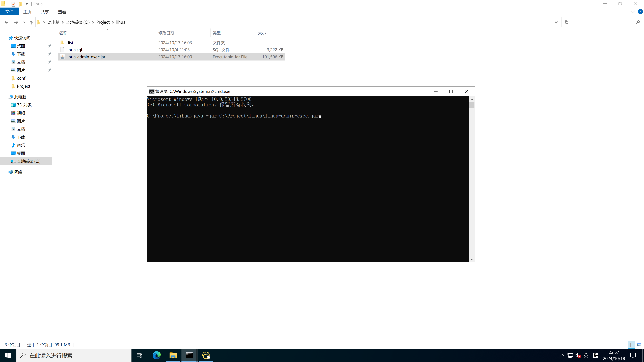Click inside the search box
Image resolution: width=644 pixels, height=362 pixels.
[x=605, y=22]
